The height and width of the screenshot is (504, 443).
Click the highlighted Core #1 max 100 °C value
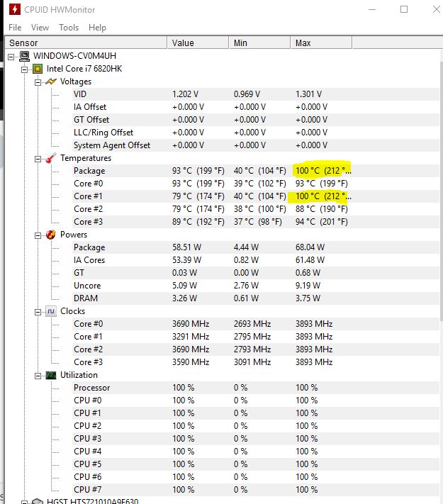click(x=323, y=196)
